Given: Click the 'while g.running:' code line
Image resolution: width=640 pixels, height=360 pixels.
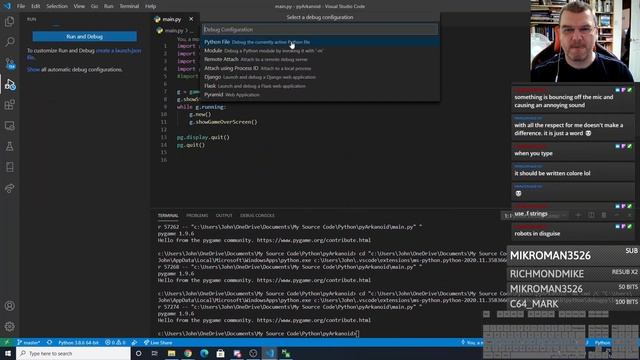Looking at the screenshot, I should click(x=201, y=107).
